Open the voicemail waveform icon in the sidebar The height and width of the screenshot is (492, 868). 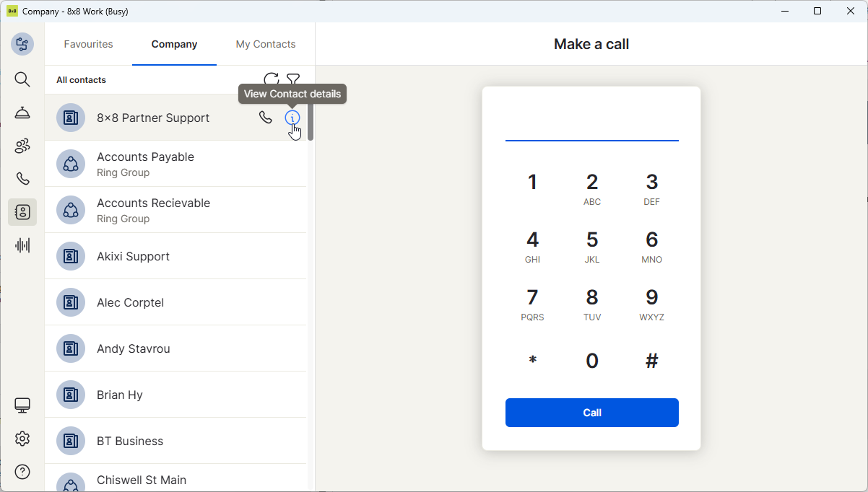pyautogui.click(x=22, y=245)
